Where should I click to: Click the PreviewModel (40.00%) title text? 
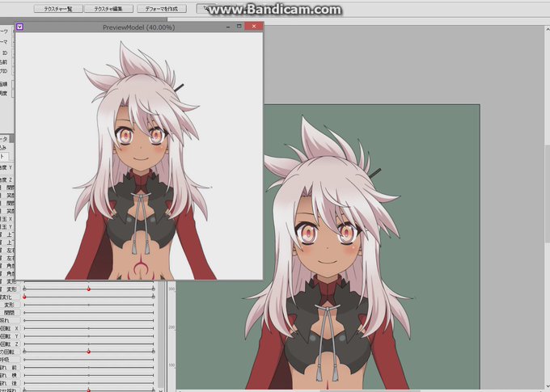138,27
